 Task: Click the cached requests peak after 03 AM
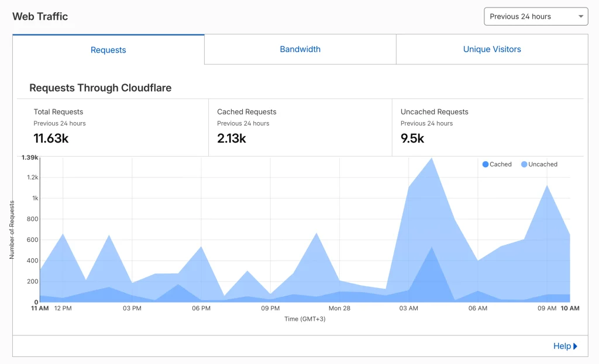coord(432,248)
